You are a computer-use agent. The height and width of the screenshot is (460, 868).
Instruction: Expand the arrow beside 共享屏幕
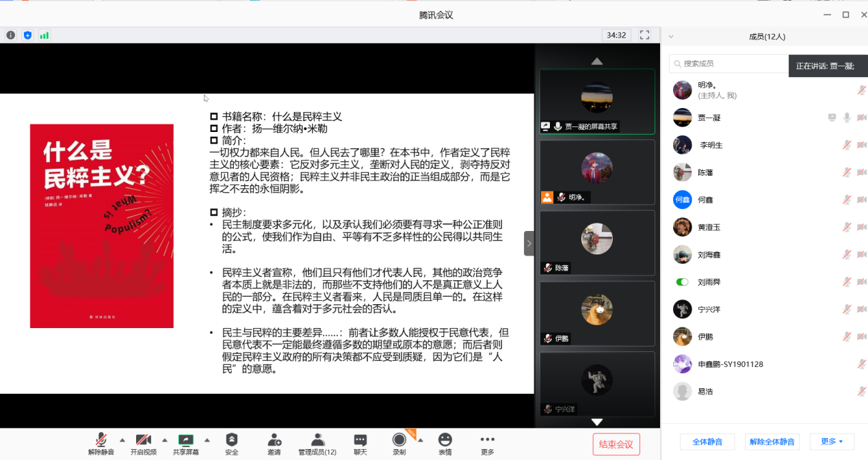click(207, 439)
